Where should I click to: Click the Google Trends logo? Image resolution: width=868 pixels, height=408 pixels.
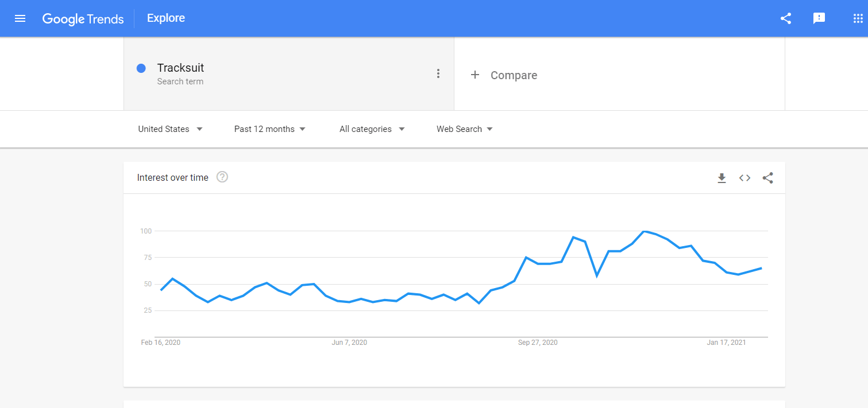pos(83,19)
